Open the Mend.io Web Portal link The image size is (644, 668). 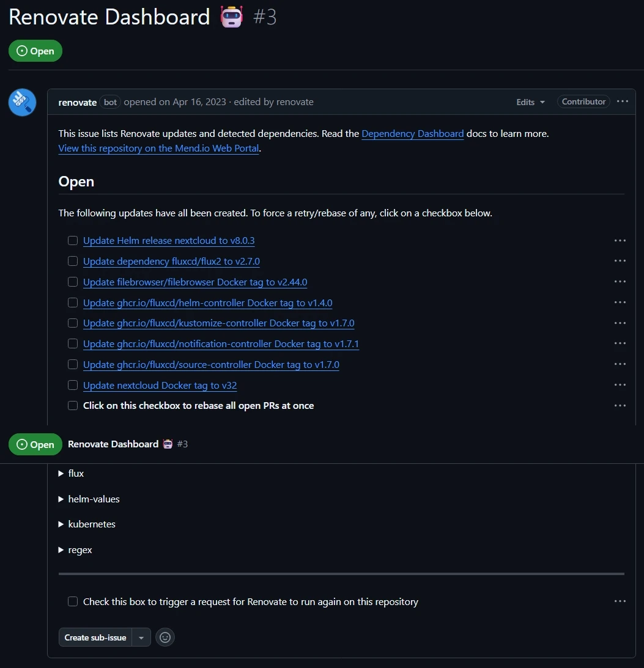pos(159,149)
